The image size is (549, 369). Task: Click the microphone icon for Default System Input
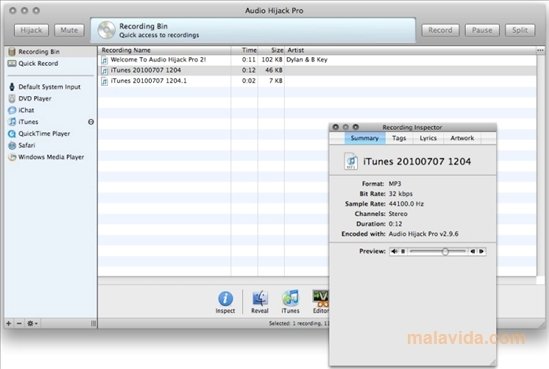[12, 87]
